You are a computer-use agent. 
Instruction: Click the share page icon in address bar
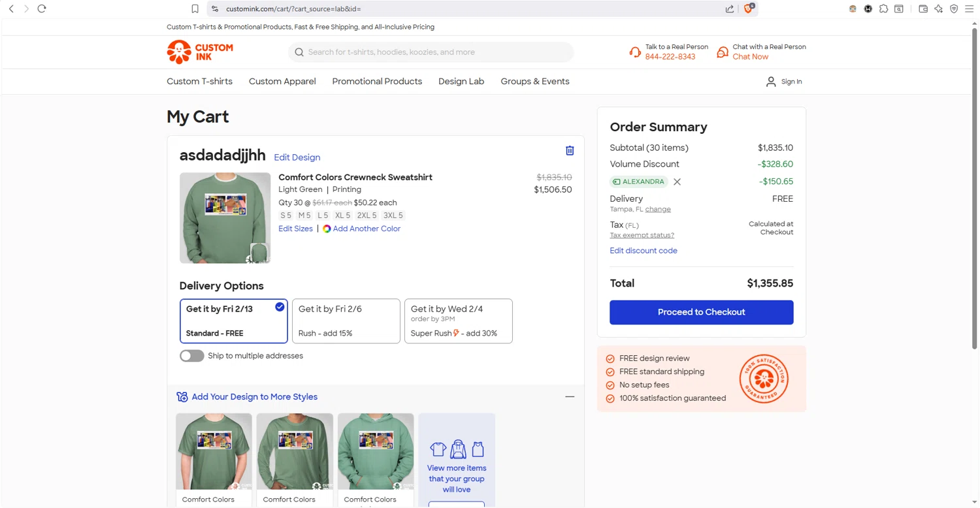click(x=729, y=8)
